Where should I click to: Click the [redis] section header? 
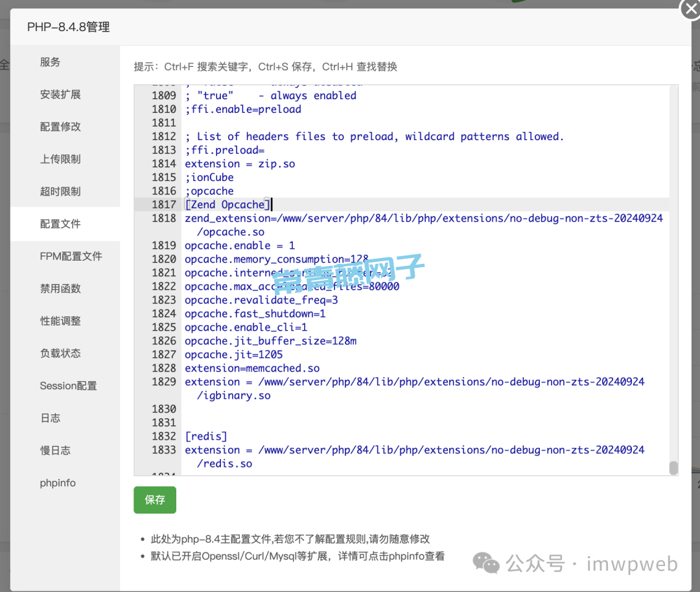click(206, 436)
